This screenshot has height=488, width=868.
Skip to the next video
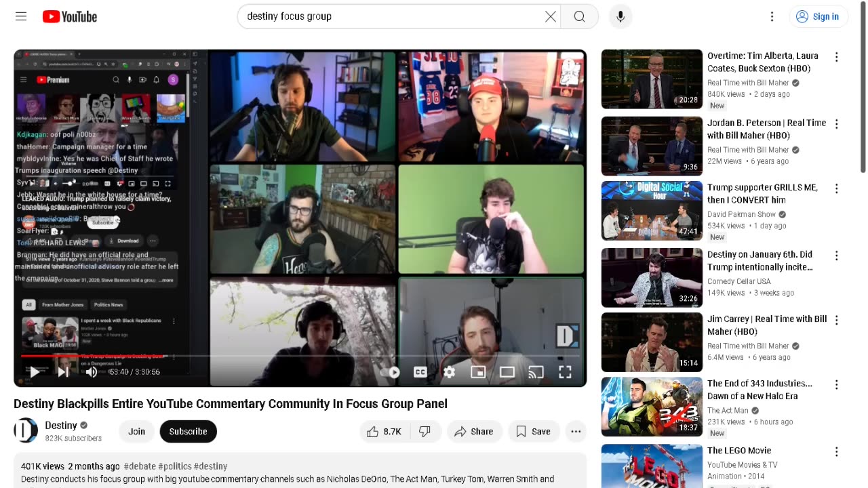point(63,371)
